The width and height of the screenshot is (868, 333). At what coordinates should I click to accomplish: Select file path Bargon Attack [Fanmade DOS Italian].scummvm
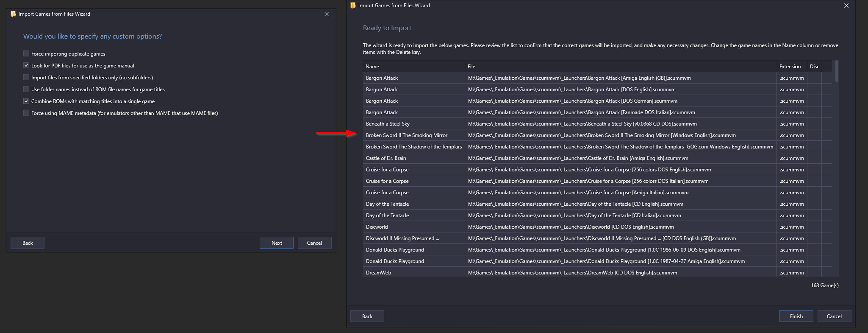tap(621, 112)
